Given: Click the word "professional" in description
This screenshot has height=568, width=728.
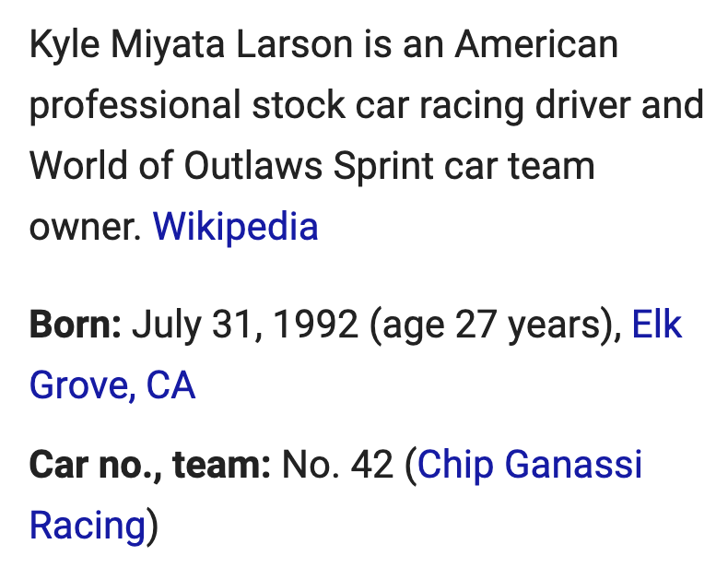Looking at the screenshot, I should click(x=135, y=105).
